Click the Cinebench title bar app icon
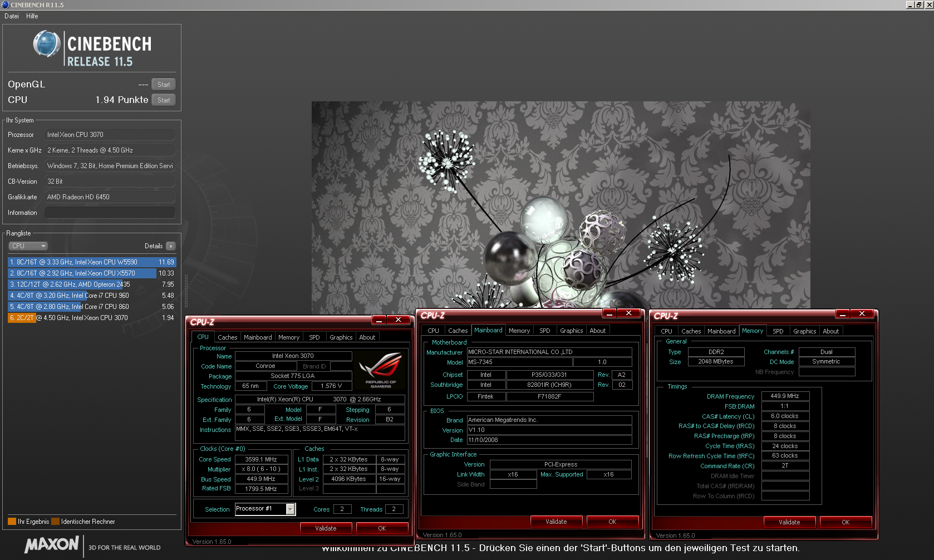 5,4
